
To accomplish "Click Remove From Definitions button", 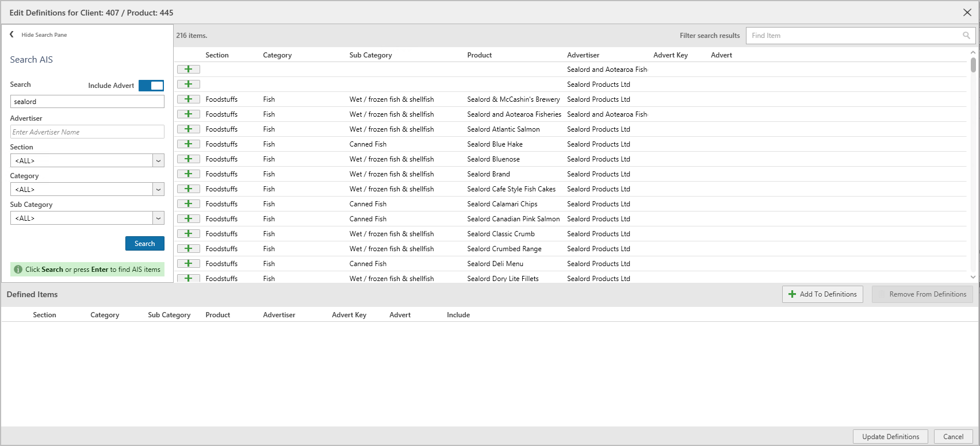I will coord(922,294).
